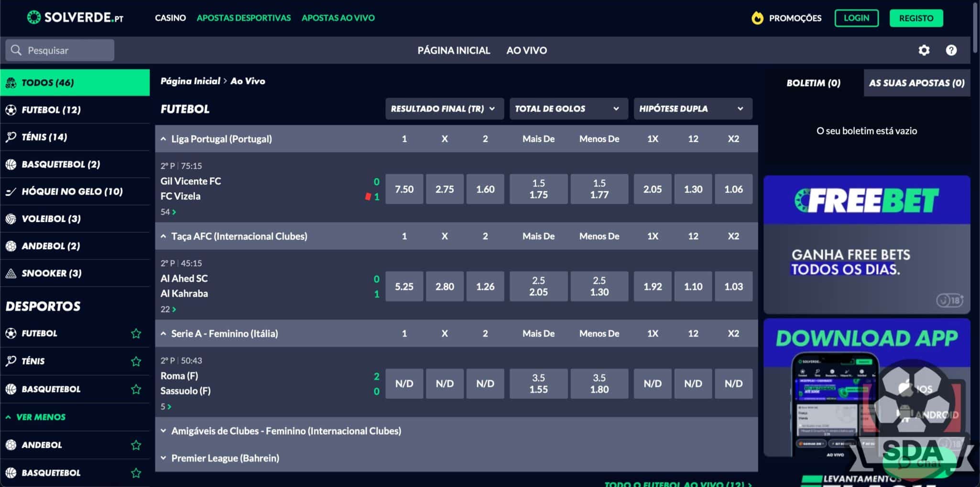Click the Promoções flame icon
The width and height of the screenshot is (980, 487).
pos(757,18)
